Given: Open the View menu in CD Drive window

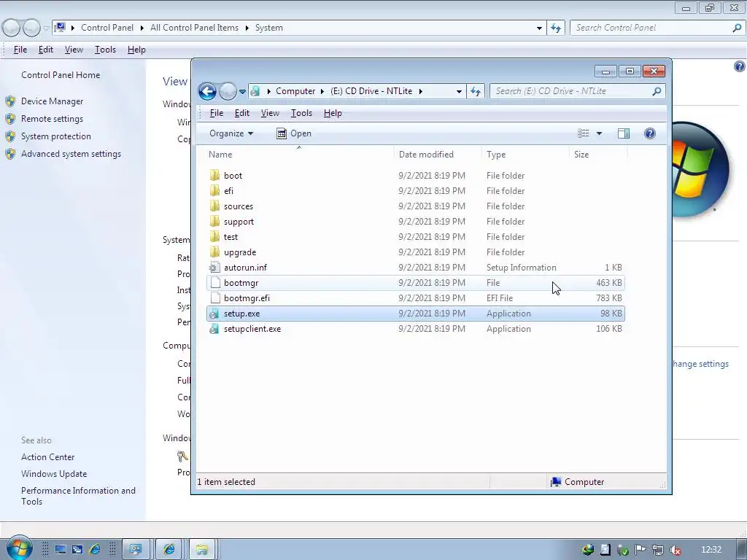Looking at the screenshot, I should (270, 113).
